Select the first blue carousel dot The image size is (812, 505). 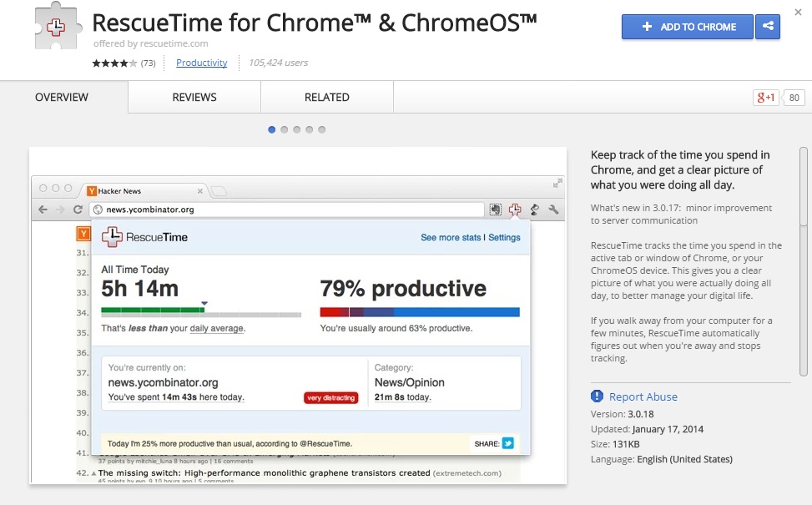271,129
